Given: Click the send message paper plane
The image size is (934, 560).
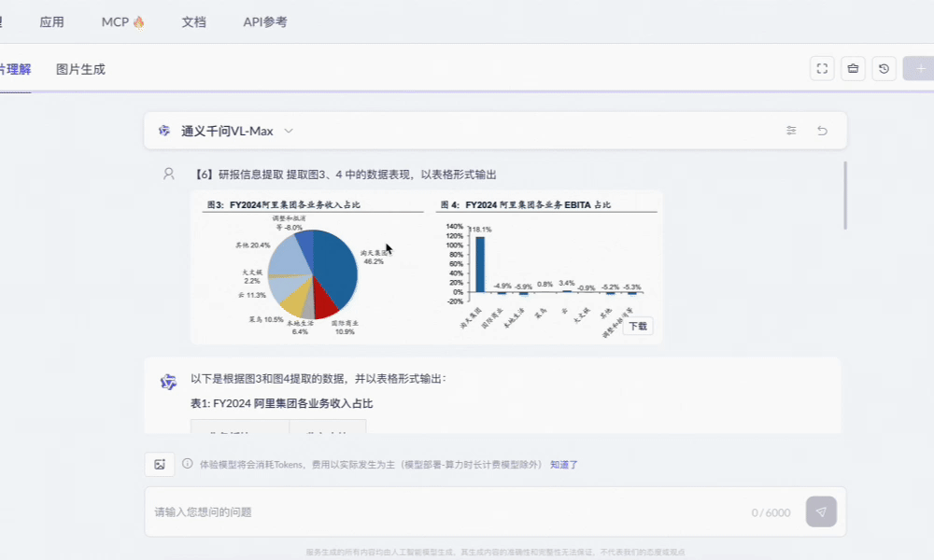Looking at the screenshot, I should coord(821,511).
